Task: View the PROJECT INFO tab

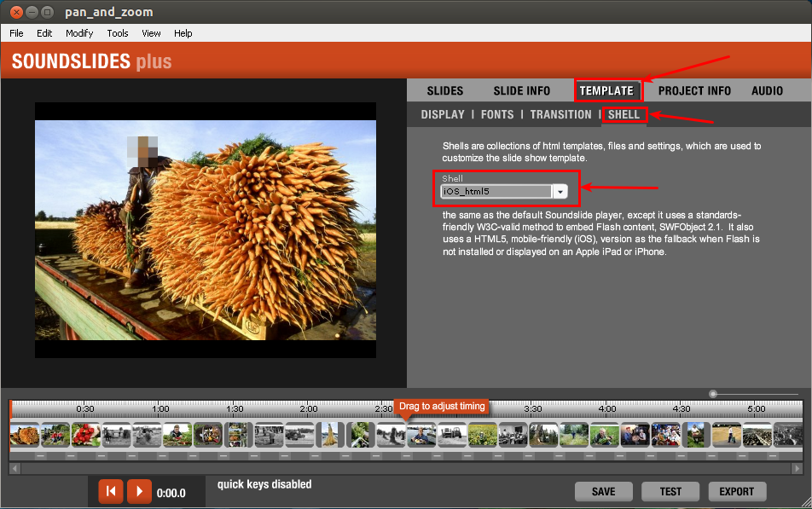Action: (694, 90)
